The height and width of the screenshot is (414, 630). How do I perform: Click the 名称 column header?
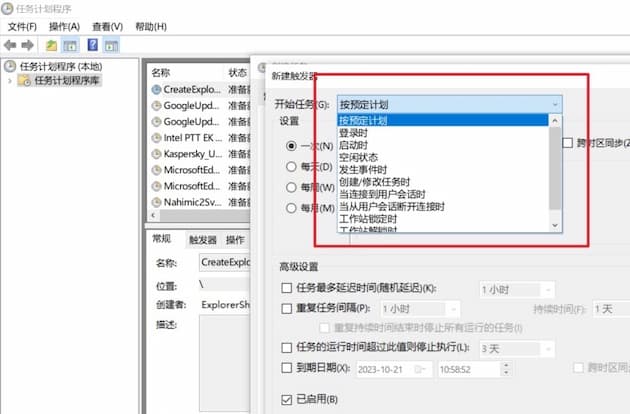[162, 72]
